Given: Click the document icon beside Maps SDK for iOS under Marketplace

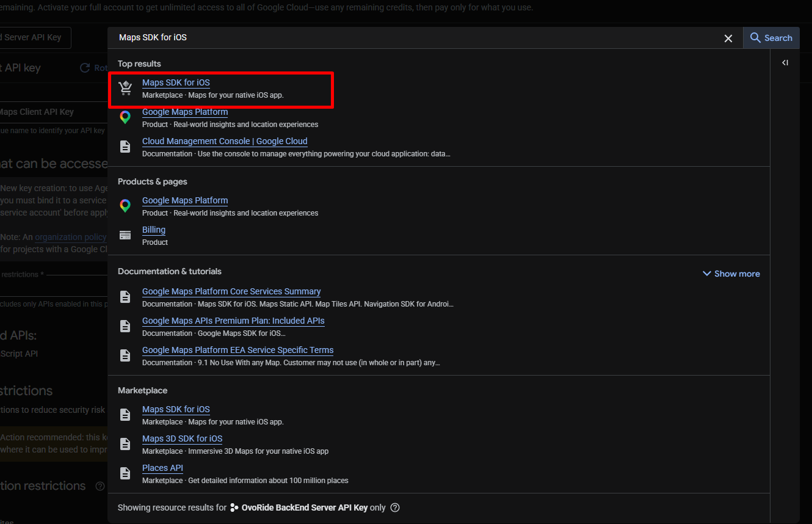Looking at the screenshot, I should (x=125, y=415).
